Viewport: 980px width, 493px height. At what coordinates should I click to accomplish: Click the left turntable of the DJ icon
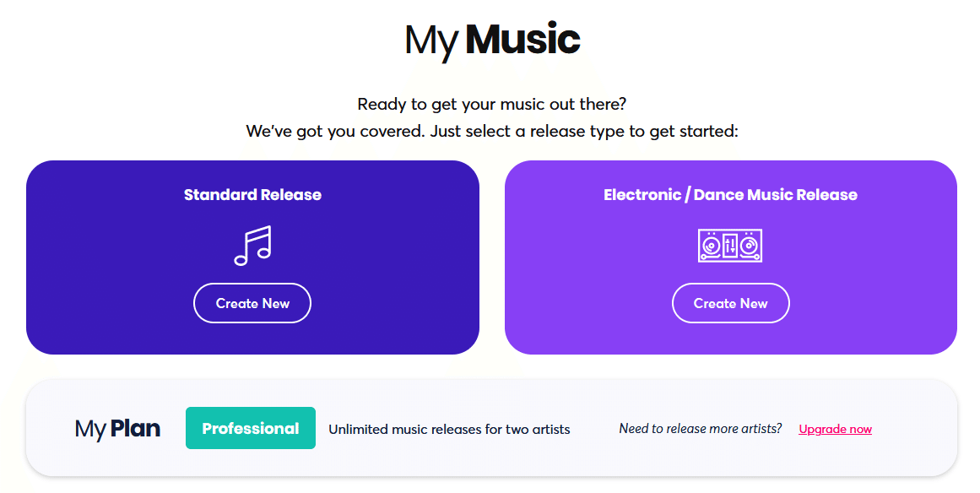[x=711, y=246]
